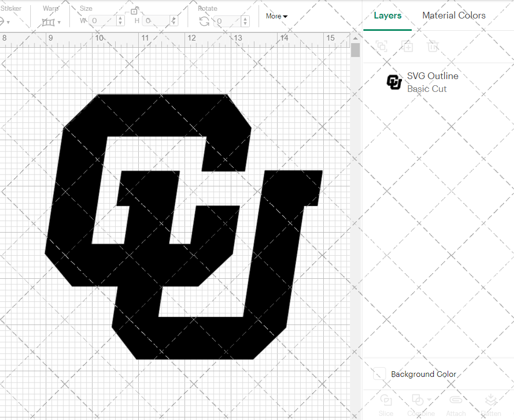The height and width of the screenshot is (420, 514).
Task: Click the Height size input field
Action: click(x=157, y=21)
